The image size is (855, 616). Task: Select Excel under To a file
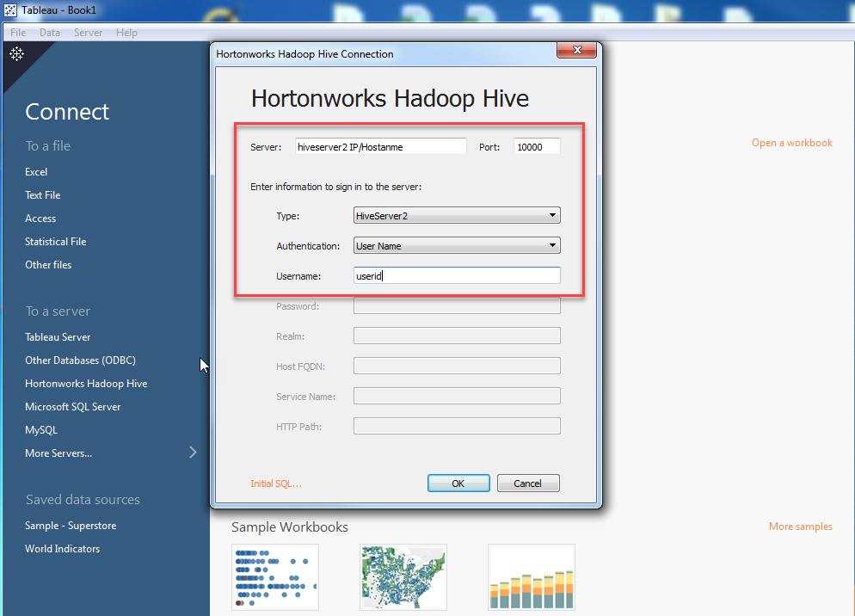(35, 171)
